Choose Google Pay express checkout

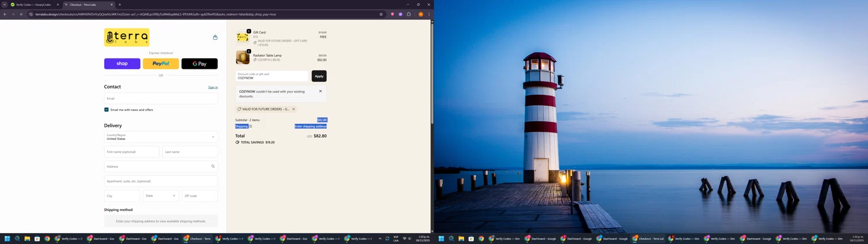200,64
